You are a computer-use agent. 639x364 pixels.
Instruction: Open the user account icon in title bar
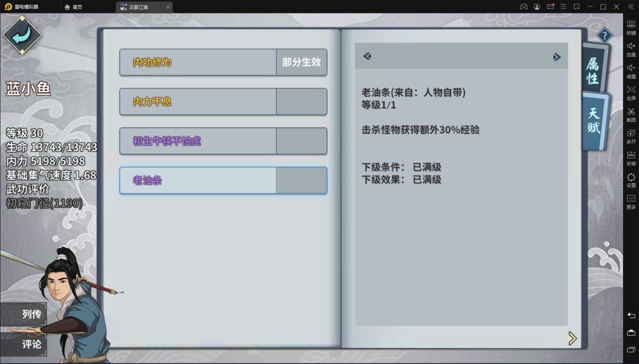coord(537,6)
